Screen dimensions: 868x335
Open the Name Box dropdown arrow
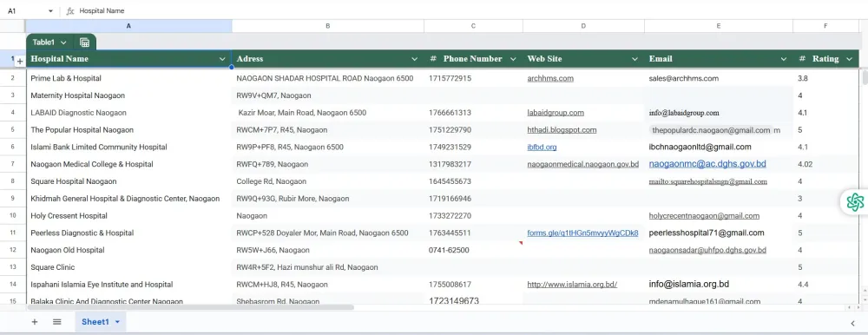click(x=50, y=11)
